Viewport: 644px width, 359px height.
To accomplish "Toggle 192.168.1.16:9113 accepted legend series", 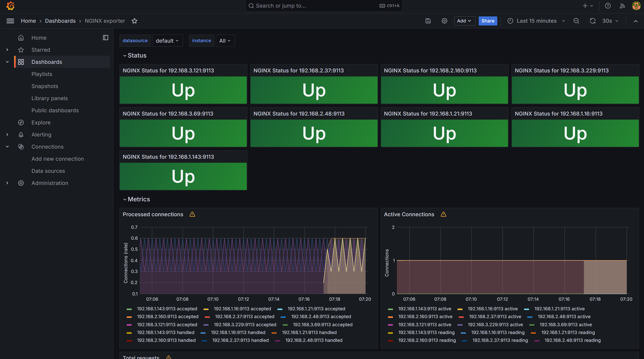I will point(242,309).
